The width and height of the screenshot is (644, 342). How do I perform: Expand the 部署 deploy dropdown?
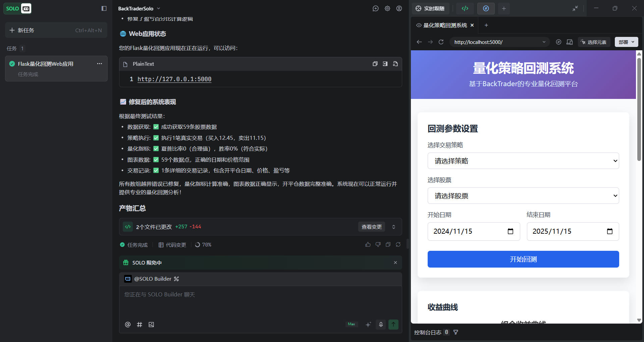pyautogui.click(x=626, y=42)
